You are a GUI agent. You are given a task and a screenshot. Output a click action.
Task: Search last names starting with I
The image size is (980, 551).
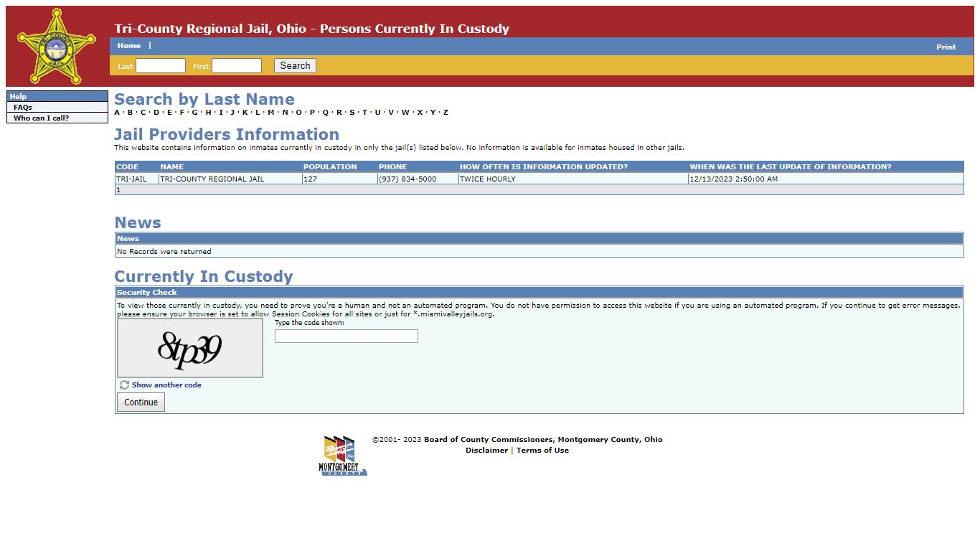[221, 113]
